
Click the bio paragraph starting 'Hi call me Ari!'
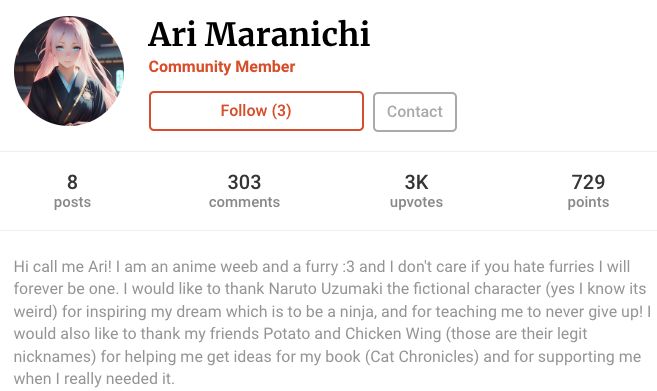pos(332,322)
